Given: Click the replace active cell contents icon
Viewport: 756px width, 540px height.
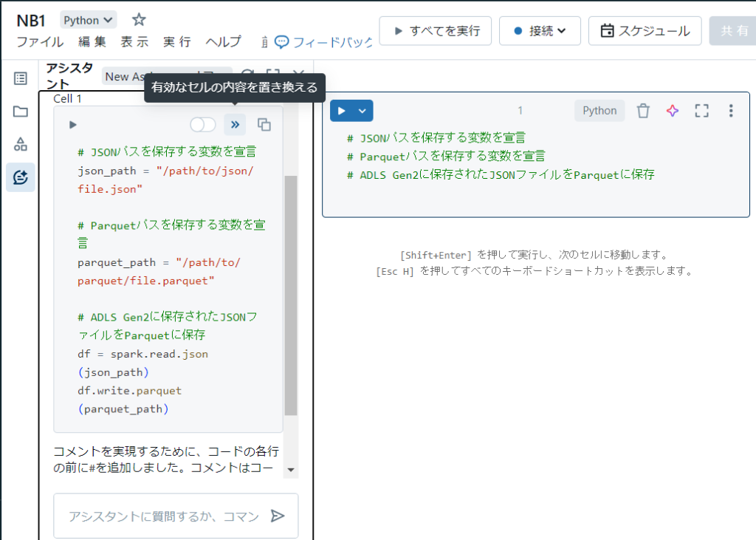Looking at the screenshot, I should pos(235,125).
